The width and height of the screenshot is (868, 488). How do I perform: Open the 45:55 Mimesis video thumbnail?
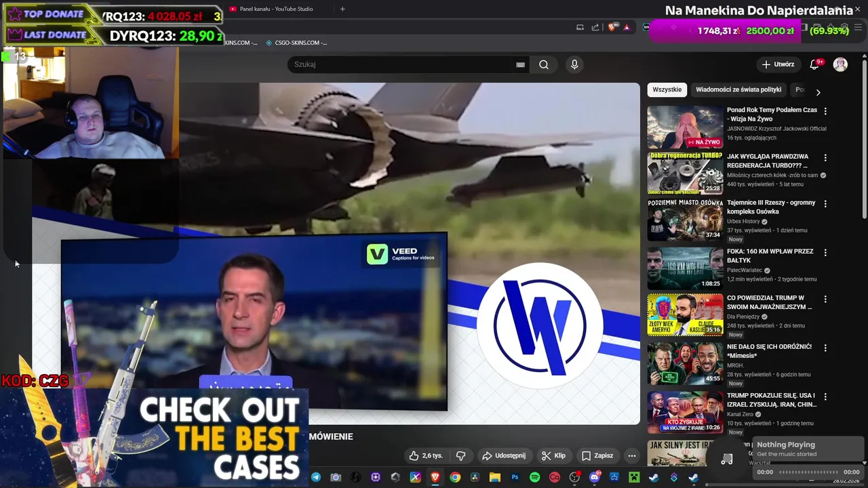[x=685, y=364]
